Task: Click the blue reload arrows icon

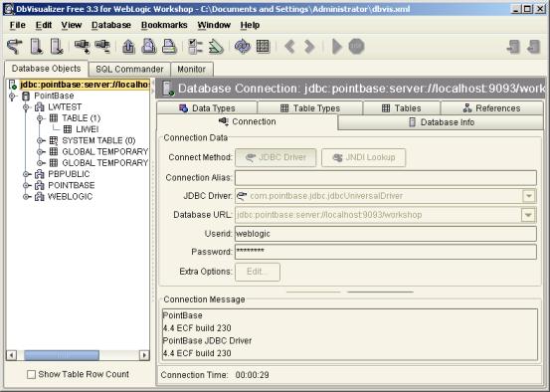Action: coord(243,47)
